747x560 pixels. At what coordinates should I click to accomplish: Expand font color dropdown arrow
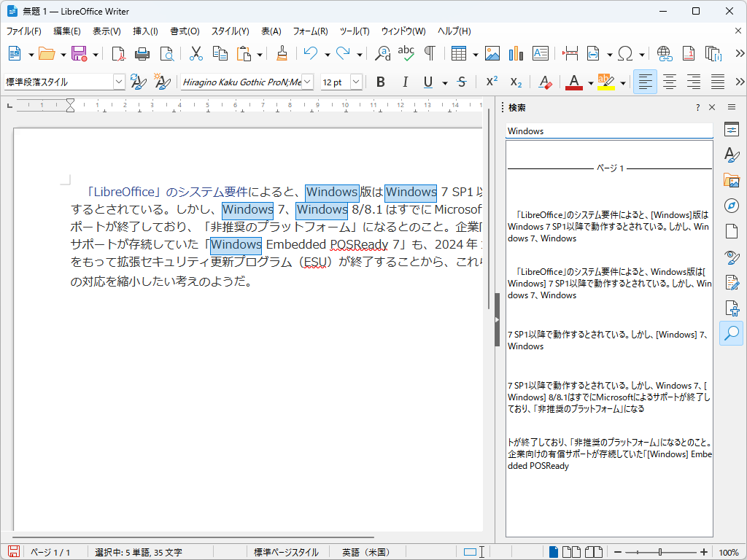(x=591, y=83)
